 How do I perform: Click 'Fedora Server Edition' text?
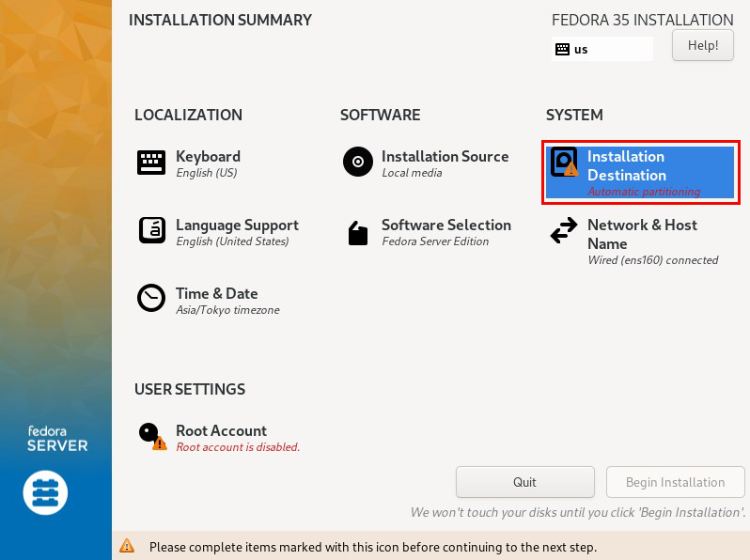click(x=435, y=241)
